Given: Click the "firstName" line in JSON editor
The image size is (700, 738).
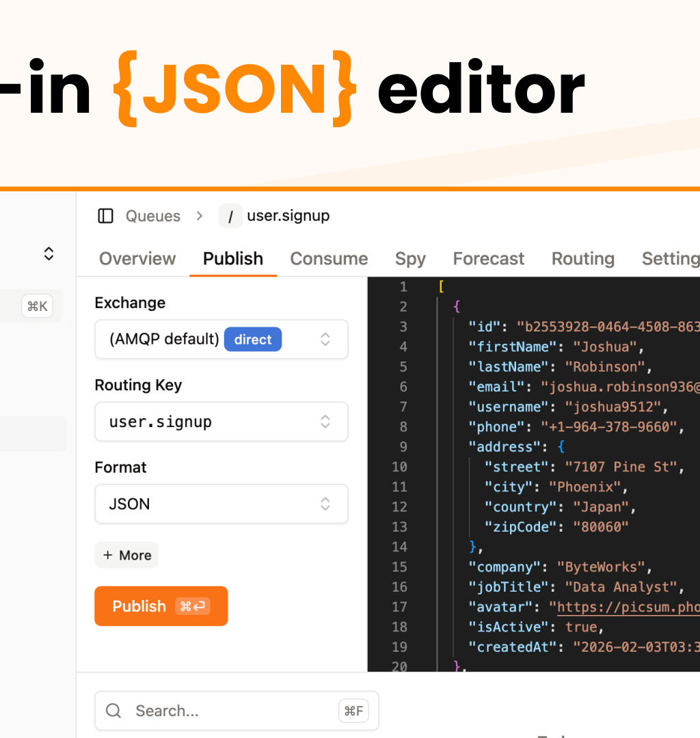Looking at the screenshot, I should [556, 347].
